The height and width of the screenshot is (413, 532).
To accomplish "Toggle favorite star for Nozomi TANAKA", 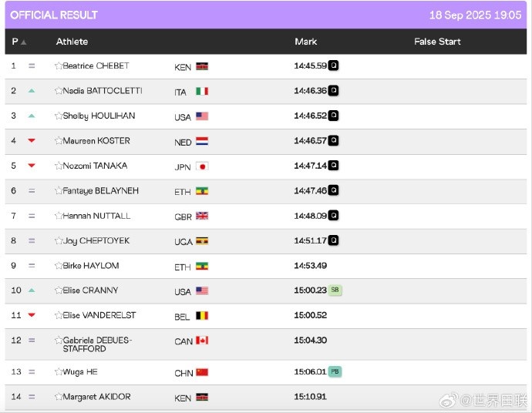I will (58, 166).
